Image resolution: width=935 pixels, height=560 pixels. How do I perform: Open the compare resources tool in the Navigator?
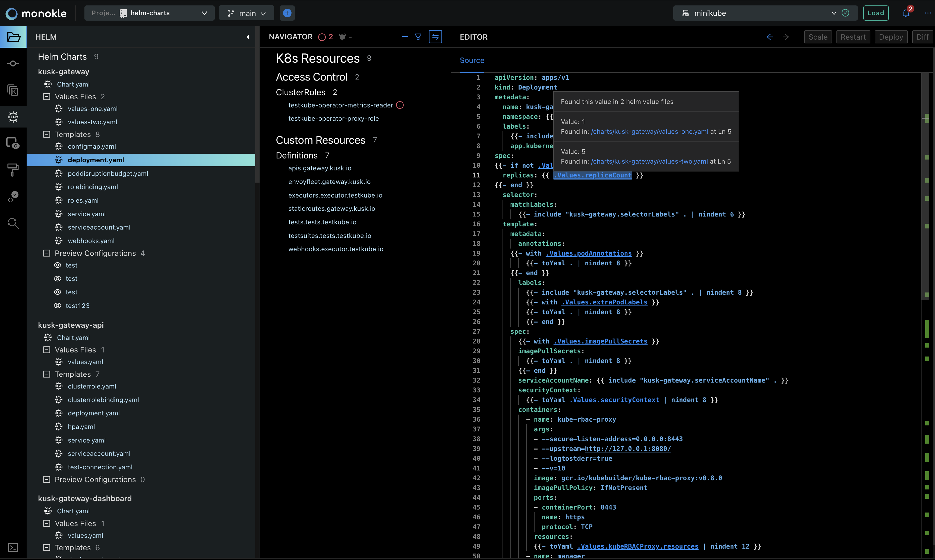[x=435, y=37]
